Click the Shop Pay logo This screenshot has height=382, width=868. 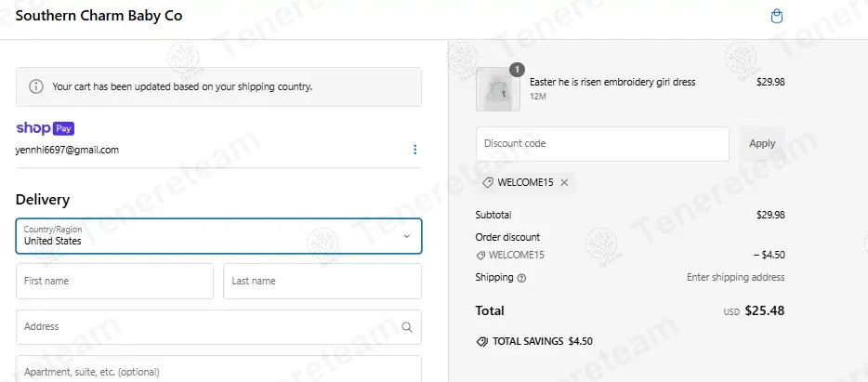(x=45, y=128)
